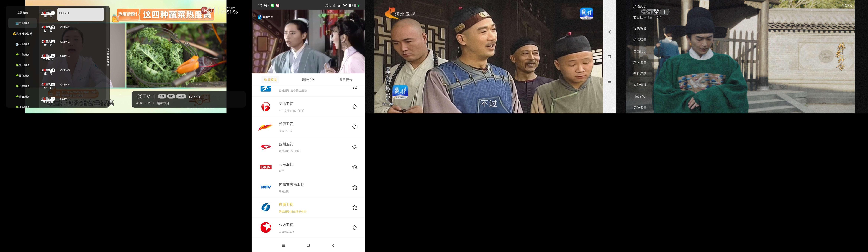The width and height of the screenshot is (868, 252).
Task: Open the 我的收藏 category
Action: click(x=22, y=13)
